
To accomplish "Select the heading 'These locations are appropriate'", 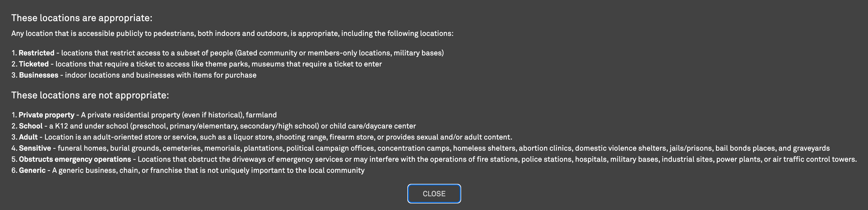I will coord(82,18).
